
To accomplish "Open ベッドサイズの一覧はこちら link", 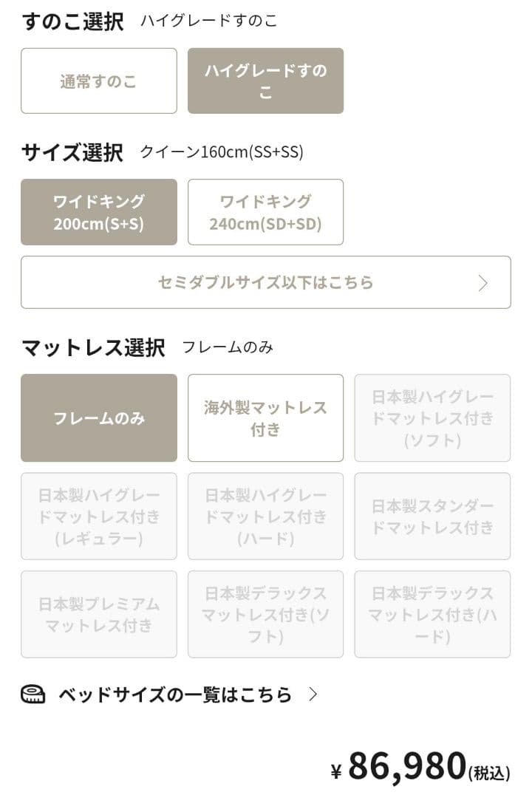I will (x=175, y=695).
